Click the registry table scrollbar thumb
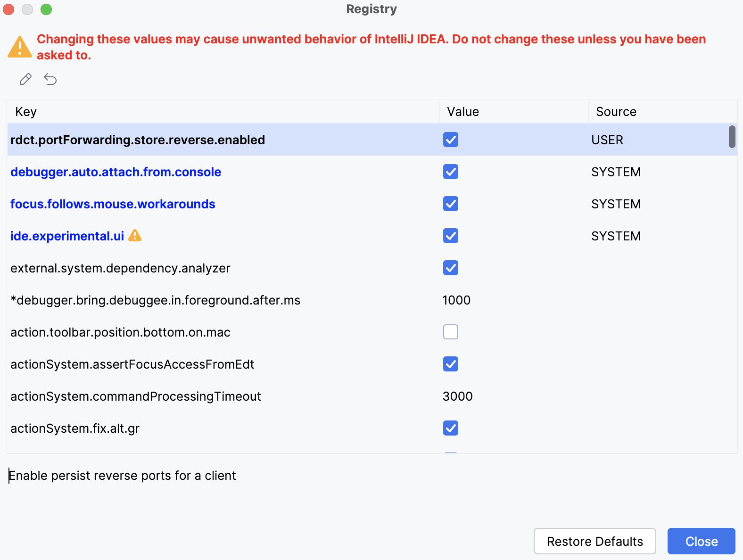The height and width of the screenshot is (560, 743). (x=732, y=137)
